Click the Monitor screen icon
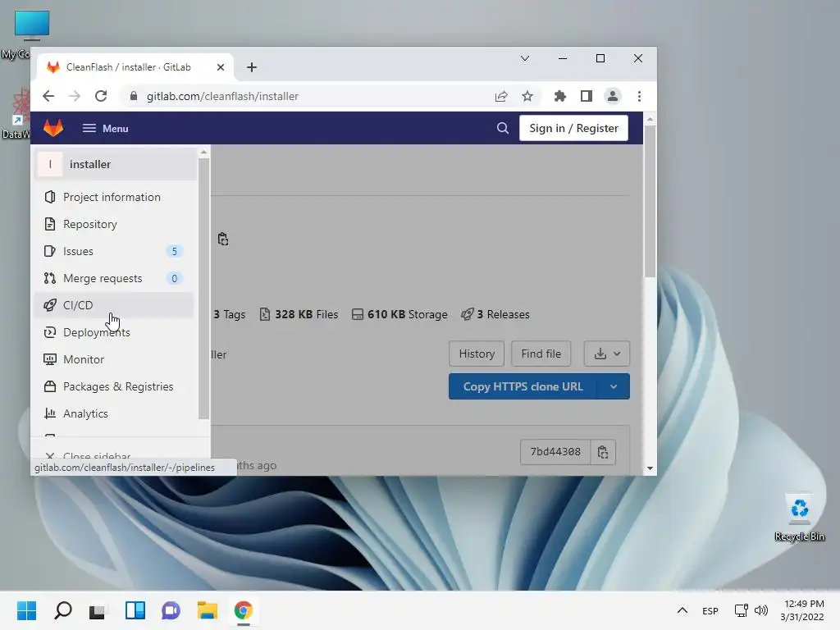 point(50,359)
